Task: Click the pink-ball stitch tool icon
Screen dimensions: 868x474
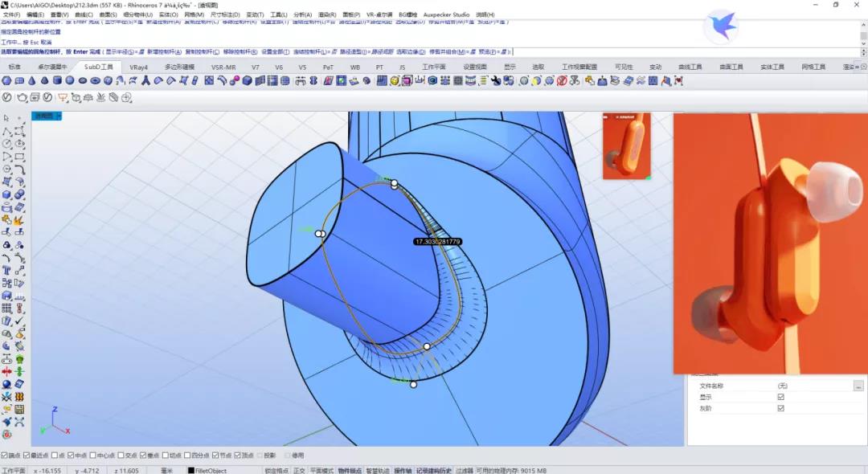Action: pyautogui.click(x=235, y=81)
